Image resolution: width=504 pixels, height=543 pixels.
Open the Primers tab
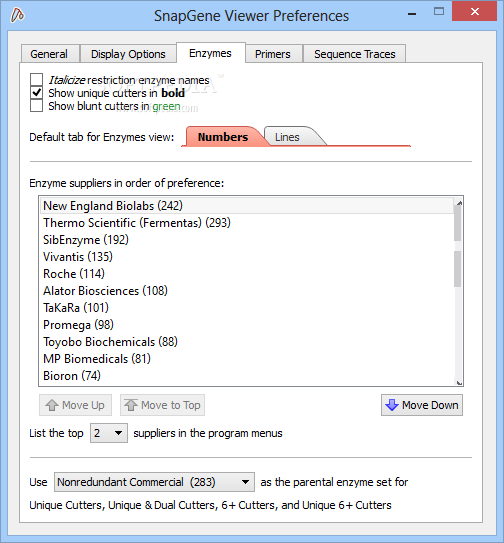pyautogui.click(x=273, y=54)
